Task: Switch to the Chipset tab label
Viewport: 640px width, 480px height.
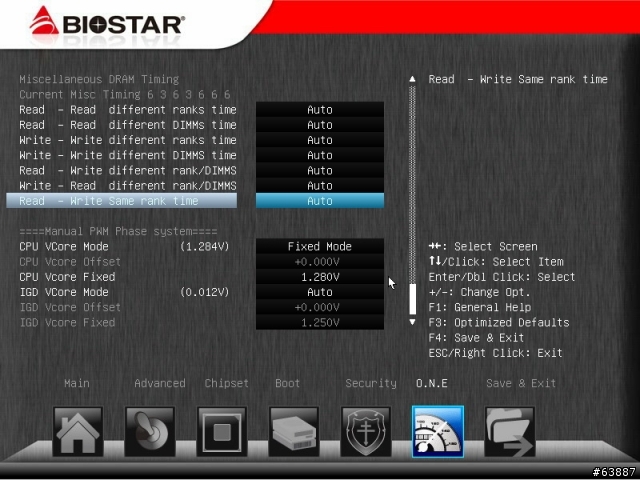Action: pyautogui.click(x=227, y=383)
